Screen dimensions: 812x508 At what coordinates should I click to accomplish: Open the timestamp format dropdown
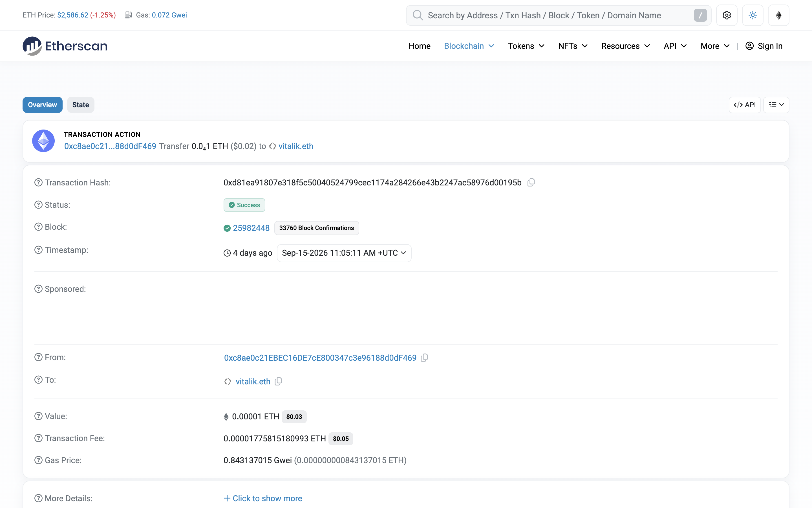344,253
